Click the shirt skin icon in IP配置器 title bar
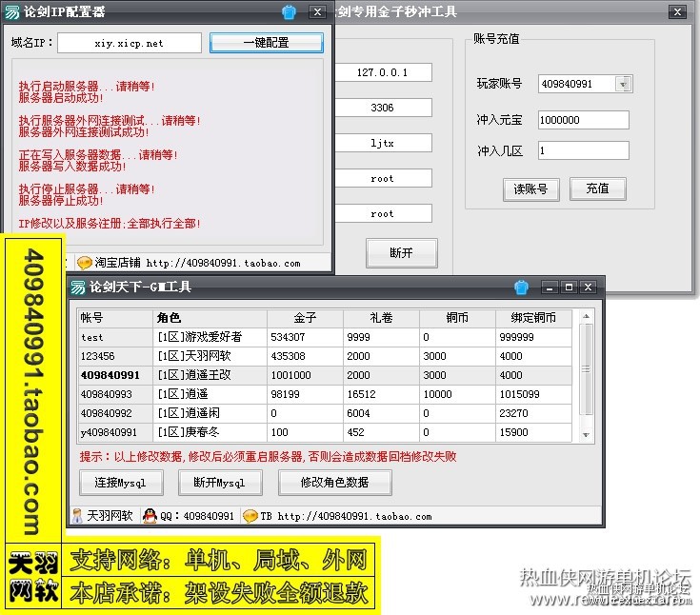This screenshot has width=700, height=615. click(x=289, y=12)
